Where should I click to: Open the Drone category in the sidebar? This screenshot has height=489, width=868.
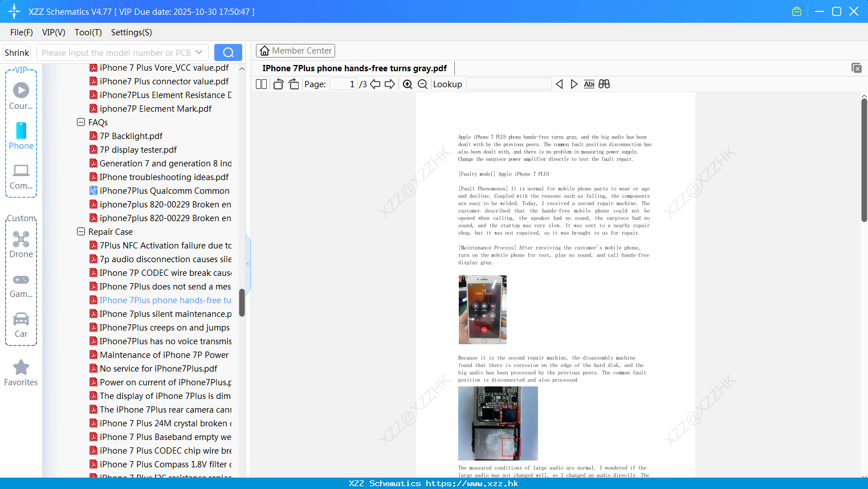click(x=21, y=244)
